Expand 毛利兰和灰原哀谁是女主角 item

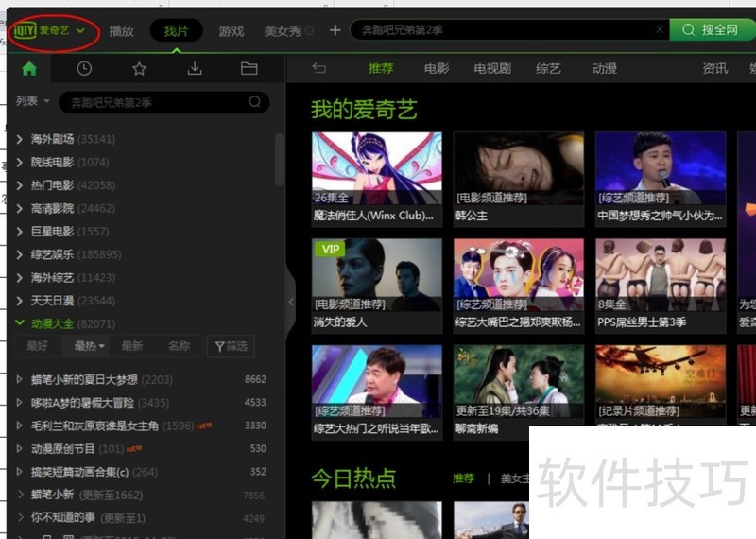click(x=19, y=426)
